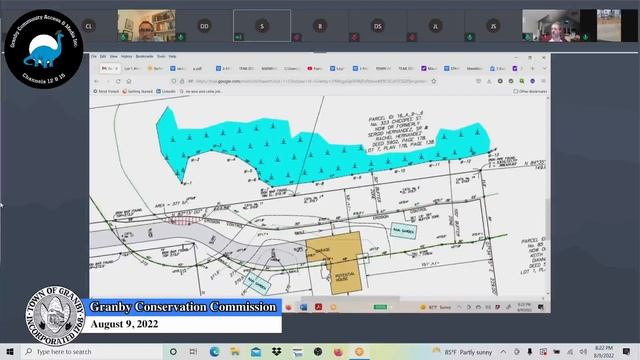Open the LinkedIn bookmark
The height and width of the screenshot is (360, 640).
tap(166, 91)
